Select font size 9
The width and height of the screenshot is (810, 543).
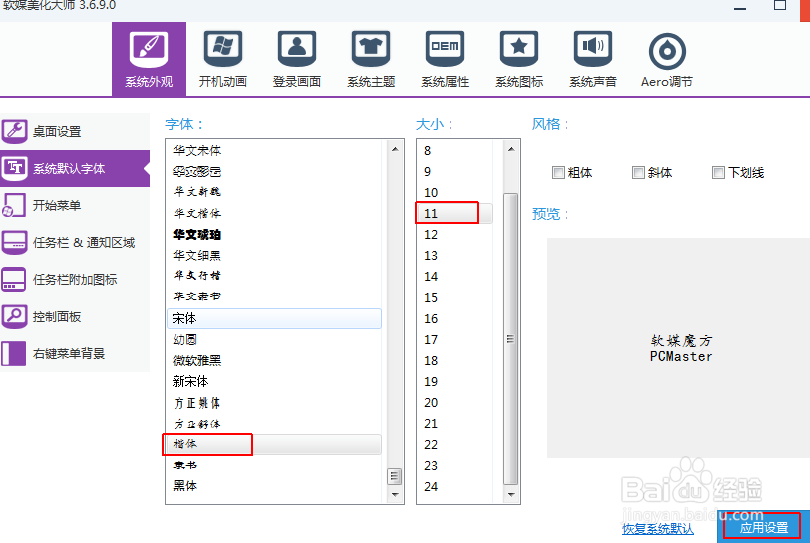click(x=455, y=171)
